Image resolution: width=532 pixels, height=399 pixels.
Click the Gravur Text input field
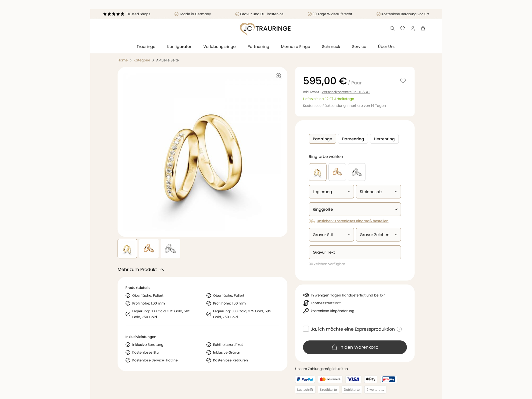click(355, 252)
